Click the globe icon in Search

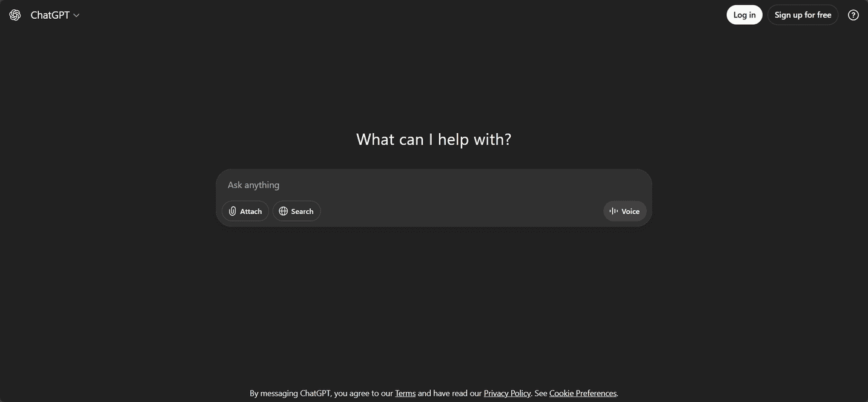[283, 211]
